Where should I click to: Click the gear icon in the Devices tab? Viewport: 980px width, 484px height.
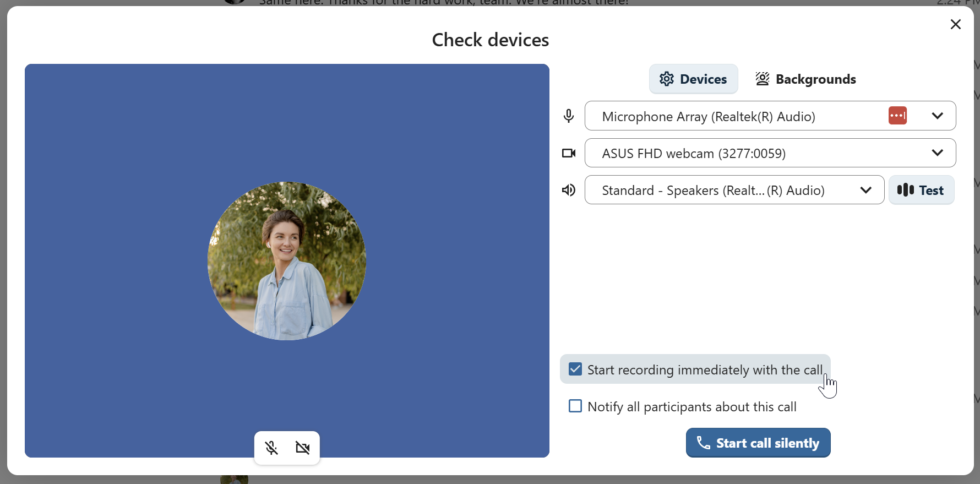pyautogui.click(x=667, y=79)
